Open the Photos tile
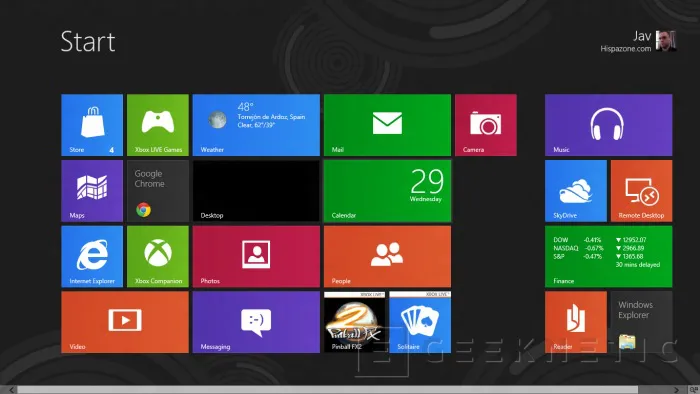700x394 pixels. (256, 257)
